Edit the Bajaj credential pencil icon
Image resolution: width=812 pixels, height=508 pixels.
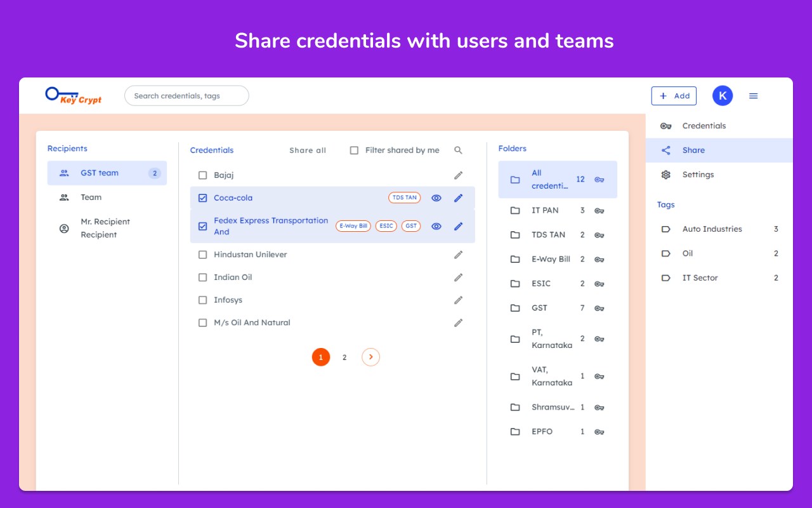click(x=459, y=175)
